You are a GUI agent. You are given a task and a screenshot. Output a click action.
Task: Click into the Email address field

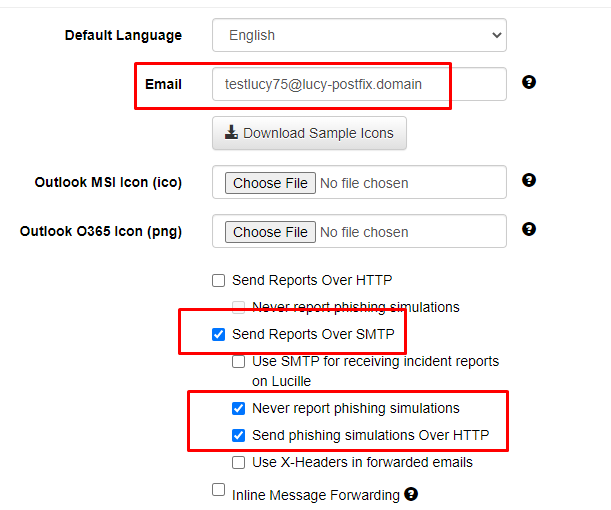click(359, 84)
